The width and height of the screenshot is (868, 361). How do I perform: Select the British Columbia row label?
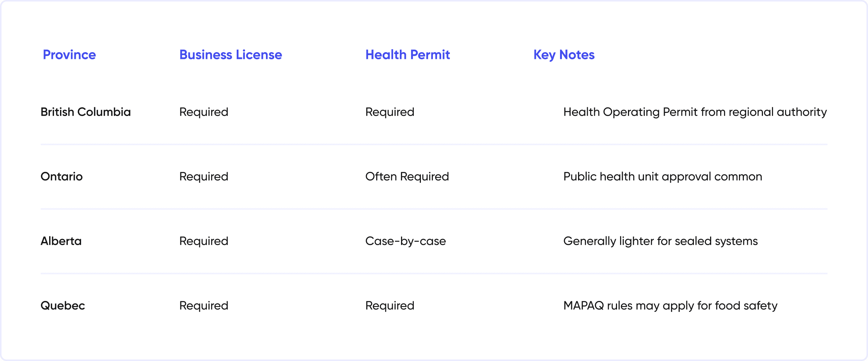click(86, 112)
